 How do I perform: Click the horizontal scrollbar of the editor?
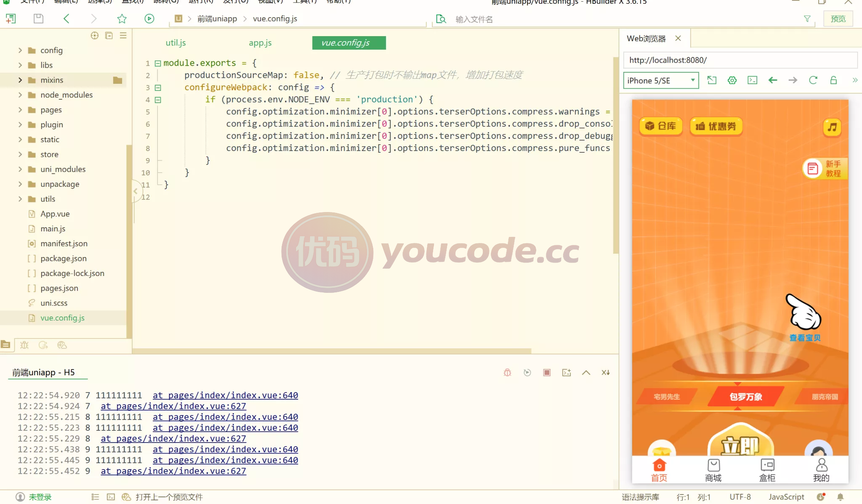(332, 351)
